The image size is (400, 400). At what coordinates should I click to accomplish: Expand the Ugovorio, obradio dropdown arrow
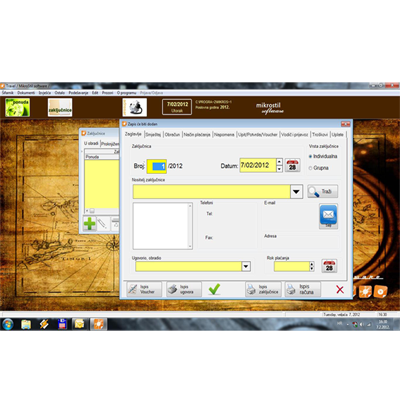246,266
